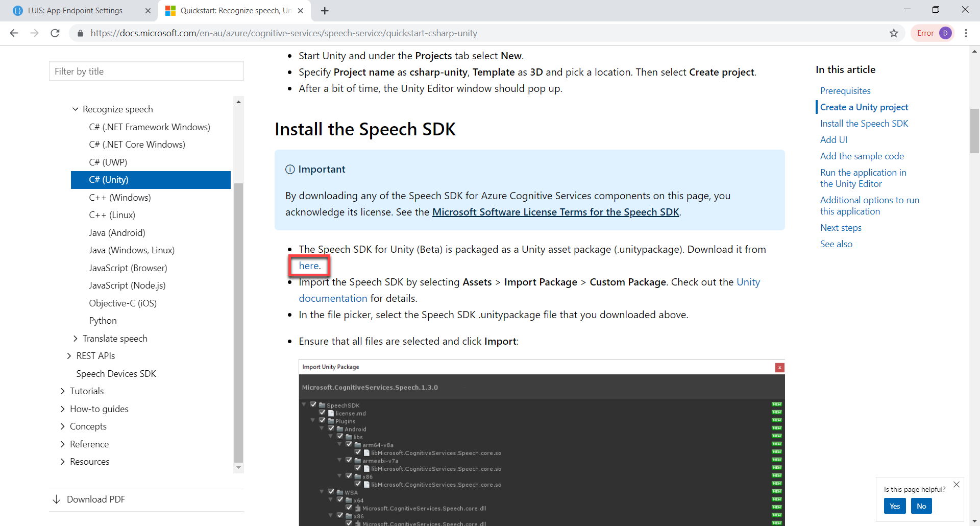Click the main page scrollbar thumb
The height and width of the screenshot is (526, 980).
coord(974,131)
